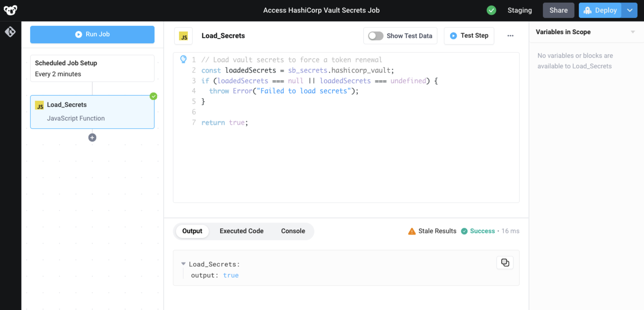Open the Console tab
644x310 pixels.
tap(293, 231)
